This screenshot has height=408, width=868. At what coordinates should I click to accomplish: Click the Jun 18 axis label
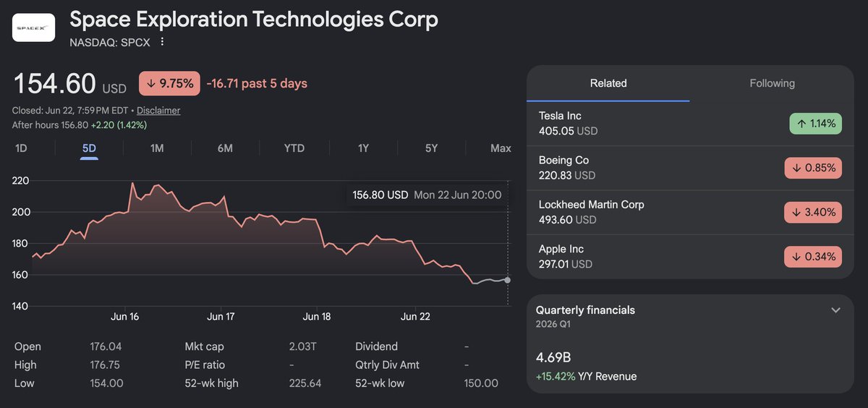click(x=317, y=317)
